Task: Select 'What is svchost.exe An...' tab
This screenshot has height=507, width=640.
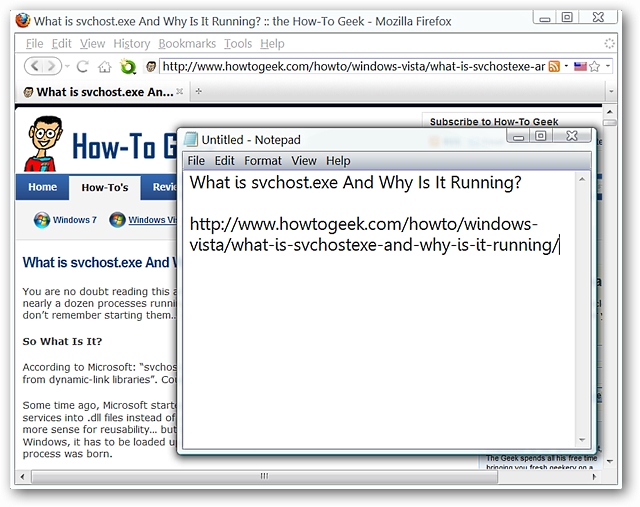Action: pos(103,92)
